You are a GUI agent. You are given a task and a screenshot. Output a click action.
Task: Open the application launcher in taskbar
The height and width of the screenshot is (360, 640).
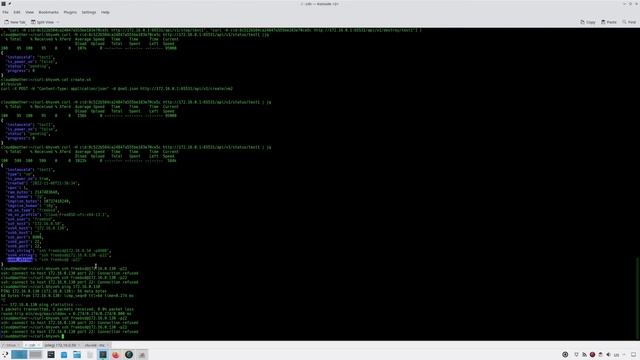tap(5, 355)
